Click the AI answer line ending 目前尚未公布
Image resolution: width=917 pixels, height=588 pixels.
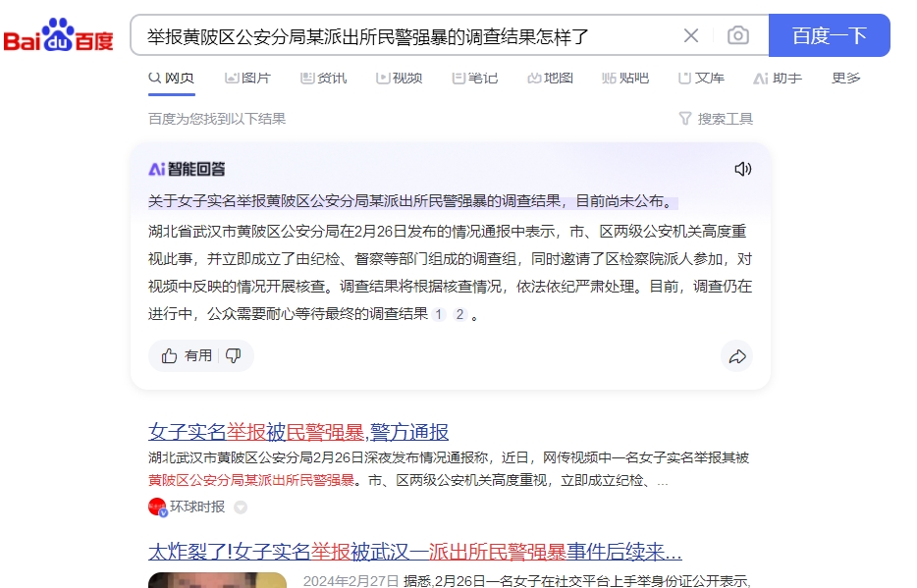(413, 201)
